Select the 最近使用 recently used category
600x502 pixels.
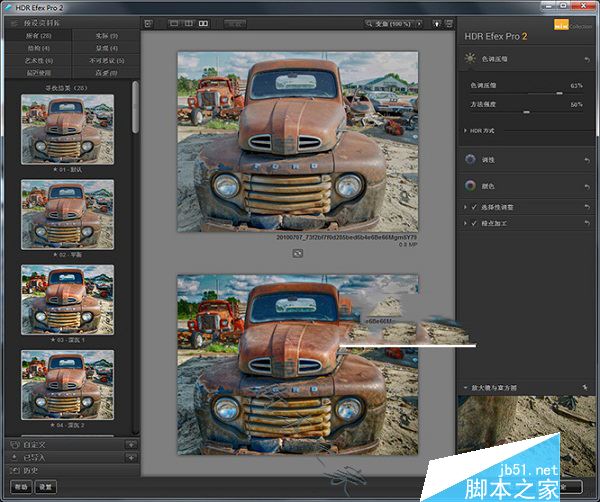pyautogui.click(x=38, y=73)
